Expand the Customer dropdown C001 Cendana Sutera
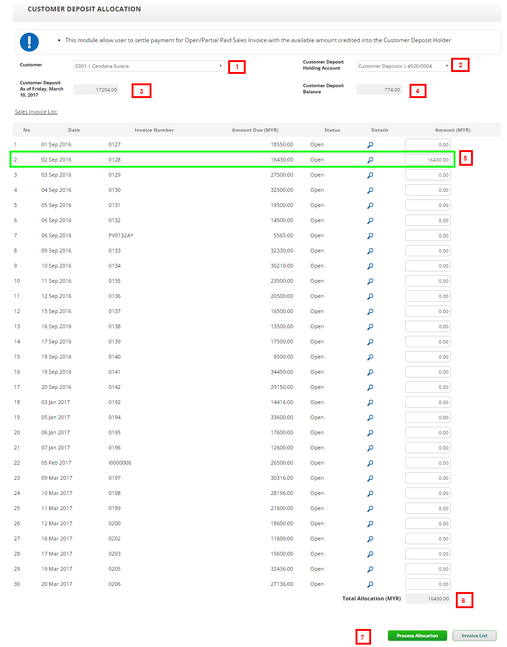Viewport: 507px width, 647px height. (x=149, y=66)
